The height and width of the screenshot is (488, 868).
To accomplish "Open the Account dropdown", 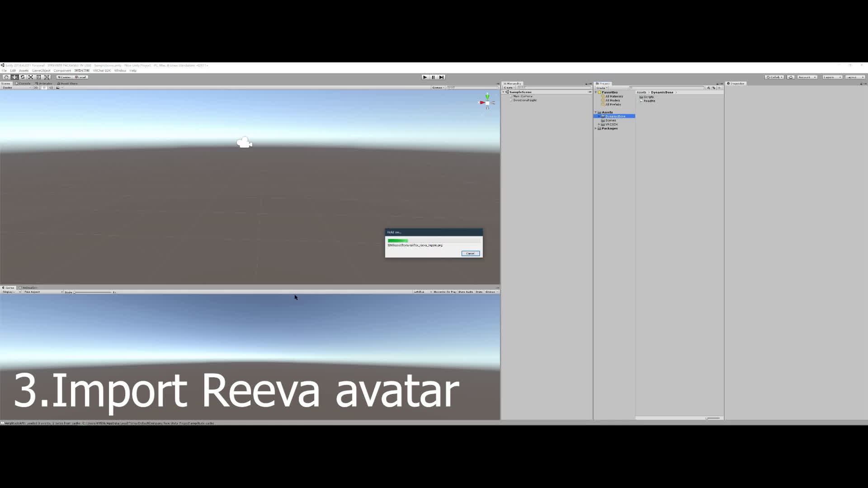I will point(807,77).
